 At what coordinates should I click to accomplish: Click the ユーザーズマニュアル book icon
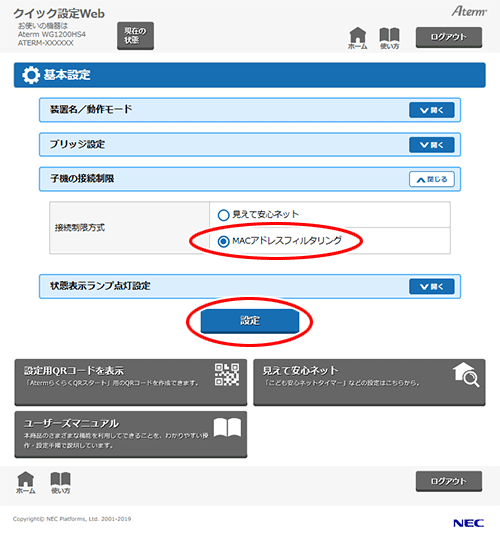click(x=227, y=427)
